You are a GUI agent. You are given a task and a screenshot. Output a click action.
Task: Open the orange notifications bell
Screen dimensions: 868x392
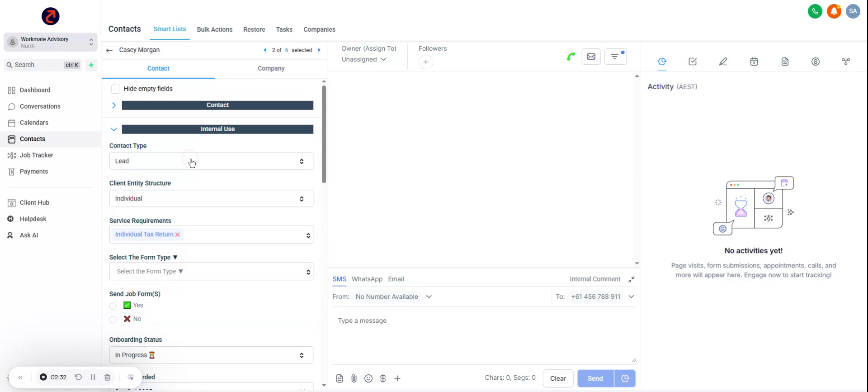tap(834, 11)
